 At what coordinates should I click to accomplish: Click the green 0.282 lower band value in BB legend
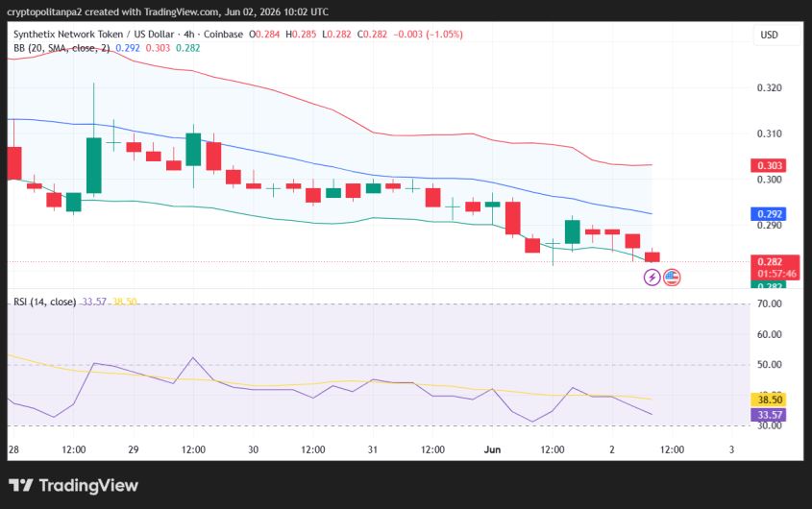coord(188,48)
